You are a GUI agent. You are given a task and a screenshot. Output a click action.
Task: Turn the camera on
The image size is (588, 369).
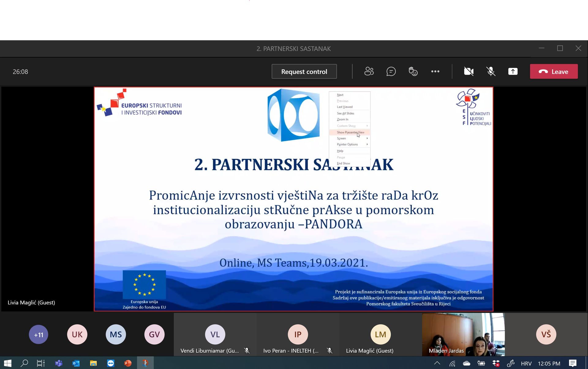pyautogui.click(x=469, y=71)
